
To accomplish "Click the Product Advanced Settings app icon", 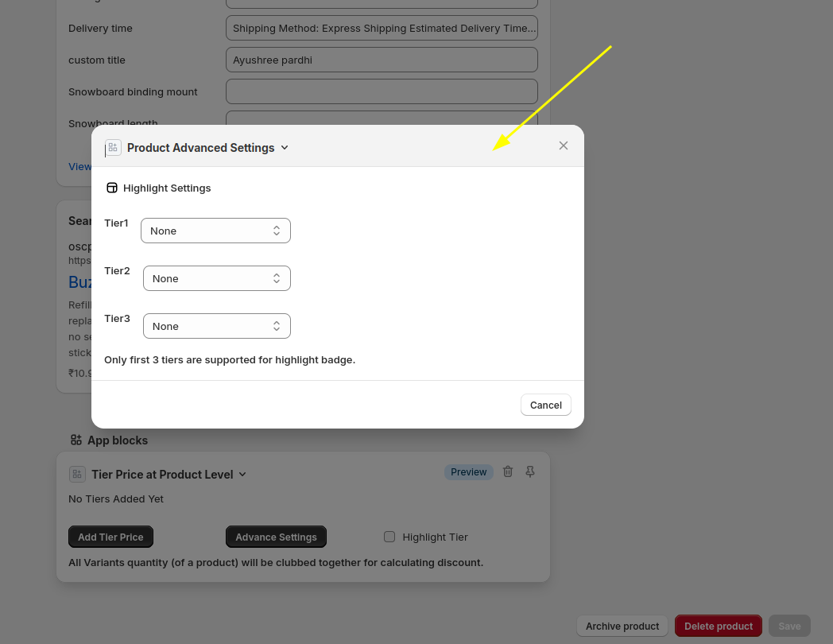I will (113, 148).
